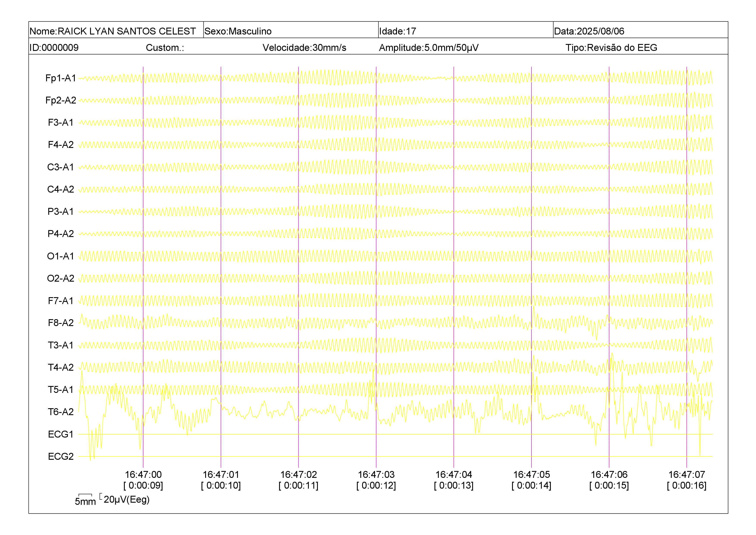Click the 'Amplitude:5.0mm/50µV' text
Image resolution: width=756 pixels, height=535 pixels.
[x=429, y=47]
